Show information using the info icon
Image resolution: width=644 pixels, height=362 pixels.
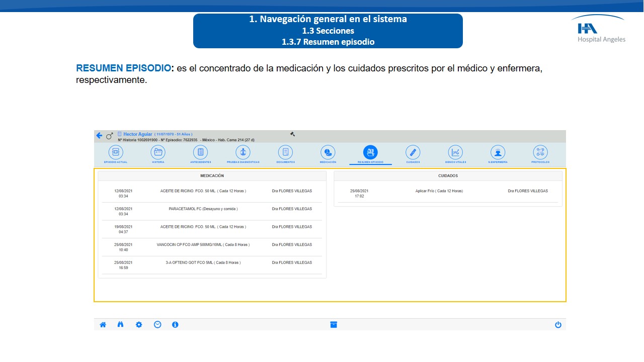[175, 325]
